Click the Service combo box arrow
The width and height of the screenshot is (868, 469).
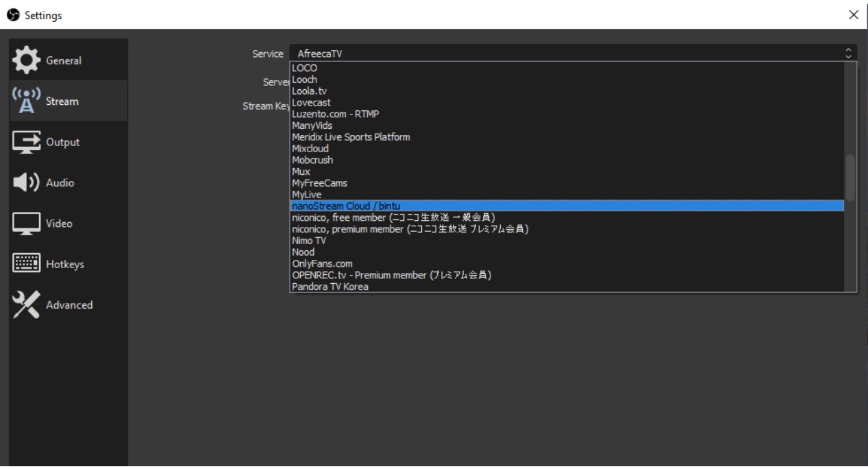click(848, 53)
